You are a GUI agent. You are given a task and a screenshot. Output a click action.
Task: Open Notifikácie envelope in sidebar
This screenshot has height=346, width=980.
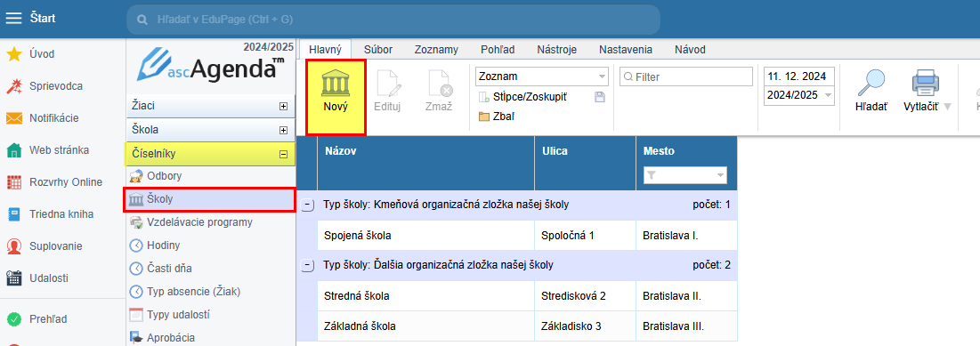pyautogui.click(x=13, y=118)
